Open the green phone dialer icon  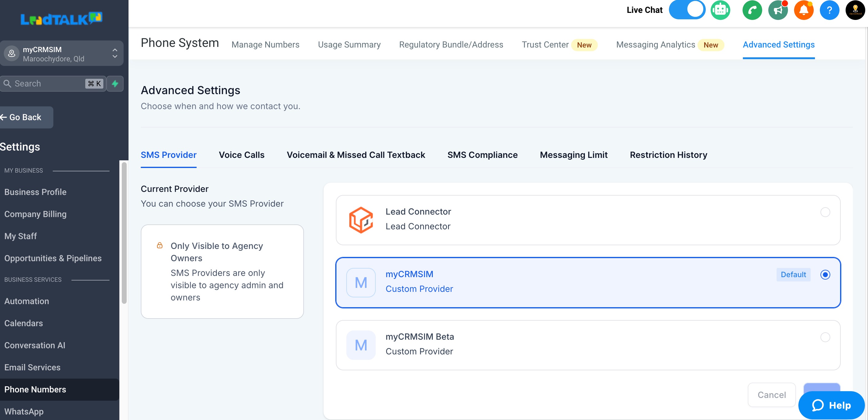pos(752,10)
